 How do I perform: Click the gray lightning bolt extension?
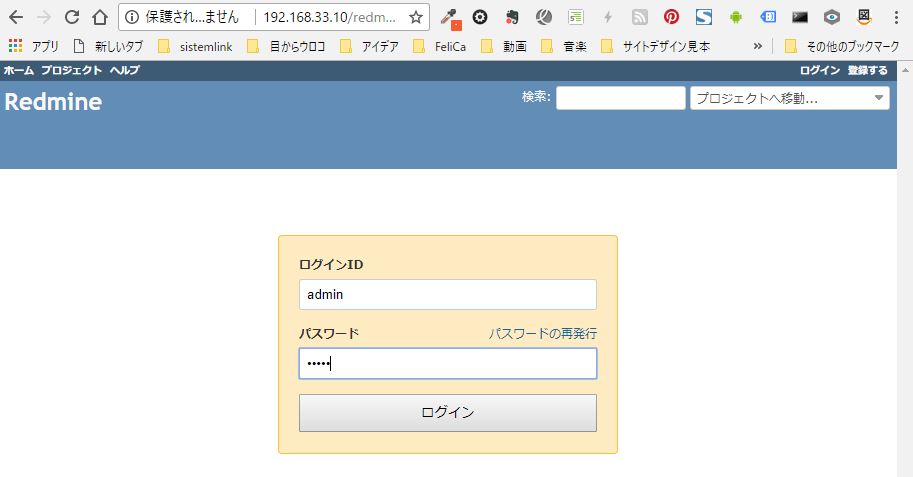point(608,17)
